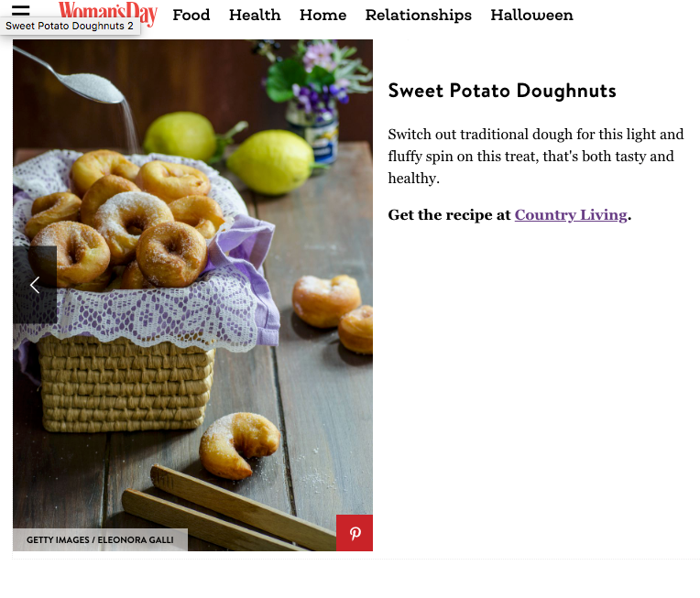
Task: Click the Getty Images photo credit caption
Action: tap(100, 540)
